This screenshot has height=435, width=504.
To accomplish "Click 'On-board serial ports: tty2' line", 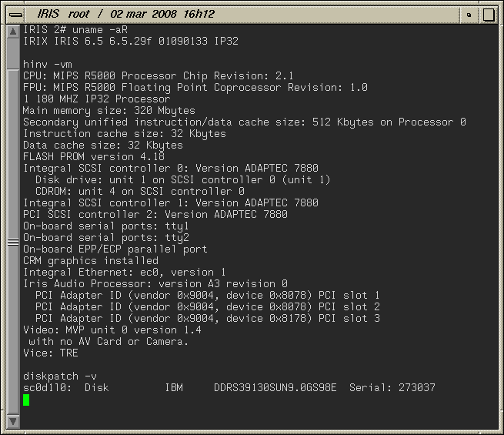I will (x=106, y=238).
